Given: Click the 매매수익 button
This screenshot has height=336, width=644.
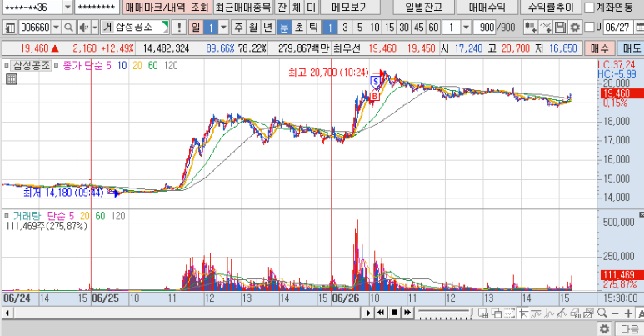Looking at the screenshot, I should click(x=487, y=7).
